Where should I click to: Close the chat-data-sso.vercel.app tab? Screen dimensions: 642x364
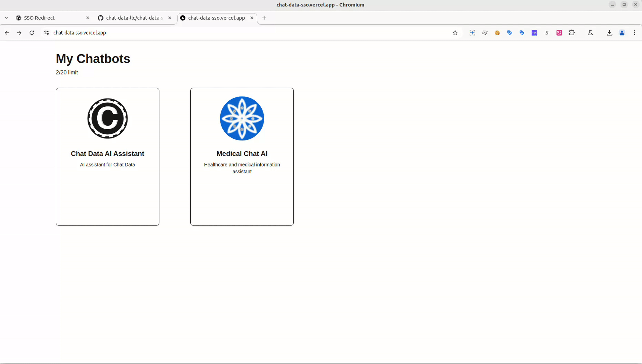pos(252,18)
